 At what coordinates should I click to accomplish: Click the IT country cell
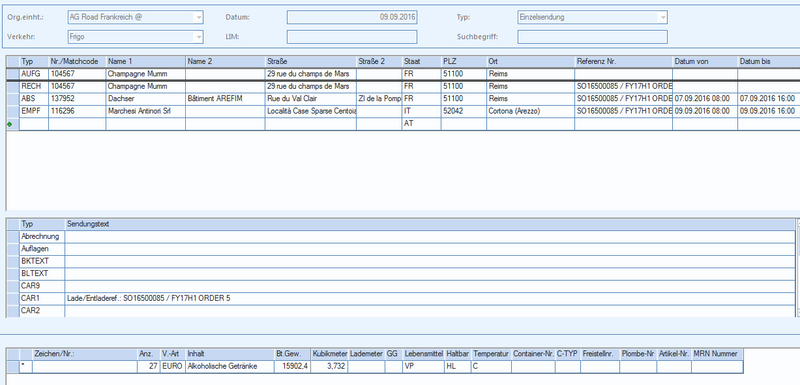click(x=421, y=111)
